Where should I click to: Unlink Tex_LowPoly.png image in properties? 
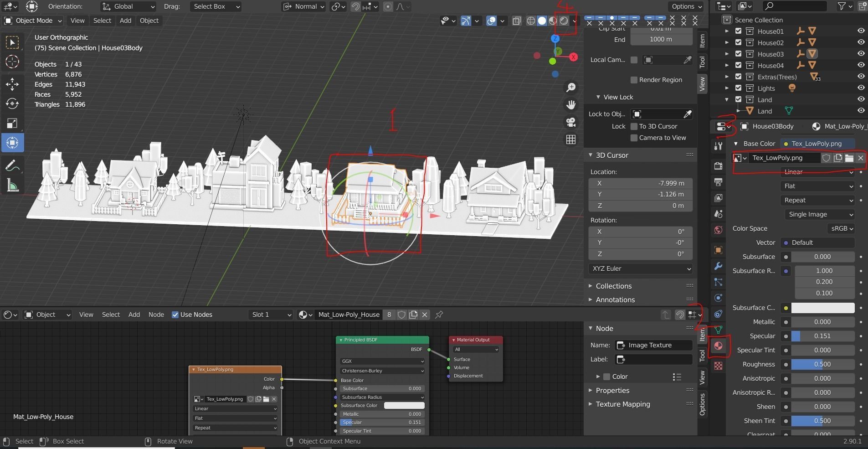point(860,158)
